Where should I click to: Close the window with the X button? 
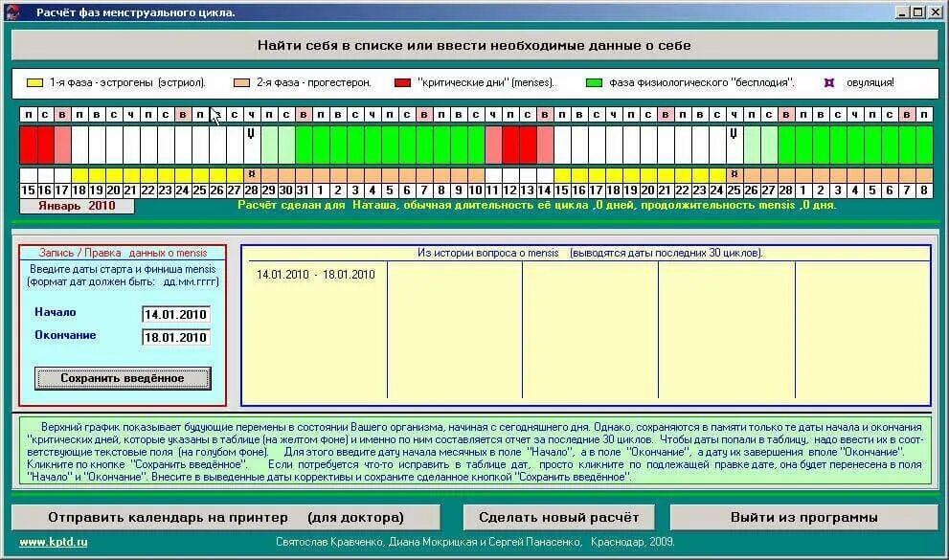click(935, 12)
